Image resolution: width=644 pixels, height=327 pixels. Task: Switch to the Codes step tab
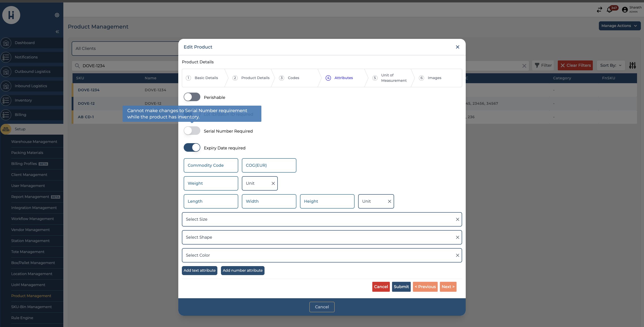[293, 78]
